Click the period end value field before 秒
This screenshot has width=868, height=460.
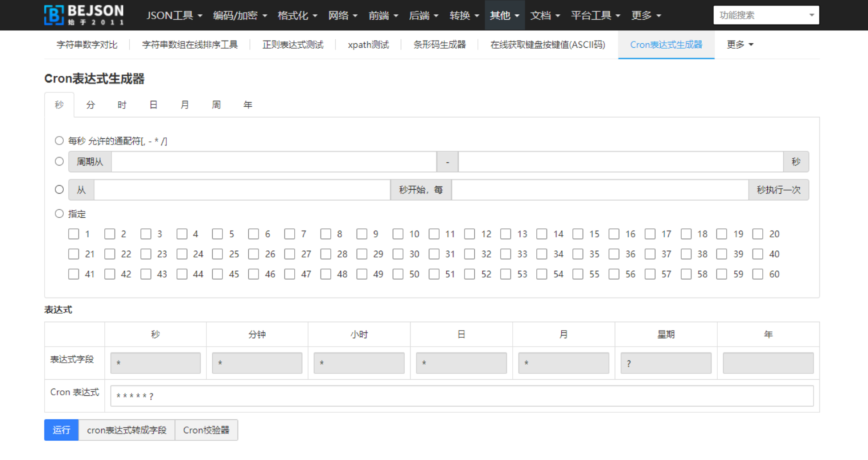coord(621,162)
